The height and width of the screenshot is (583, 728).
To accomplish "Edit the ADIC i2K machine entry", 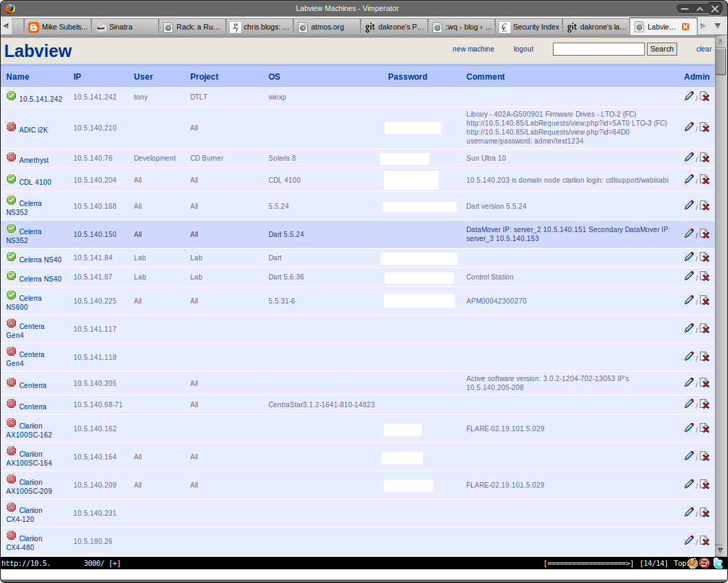I will click(689, 127).
